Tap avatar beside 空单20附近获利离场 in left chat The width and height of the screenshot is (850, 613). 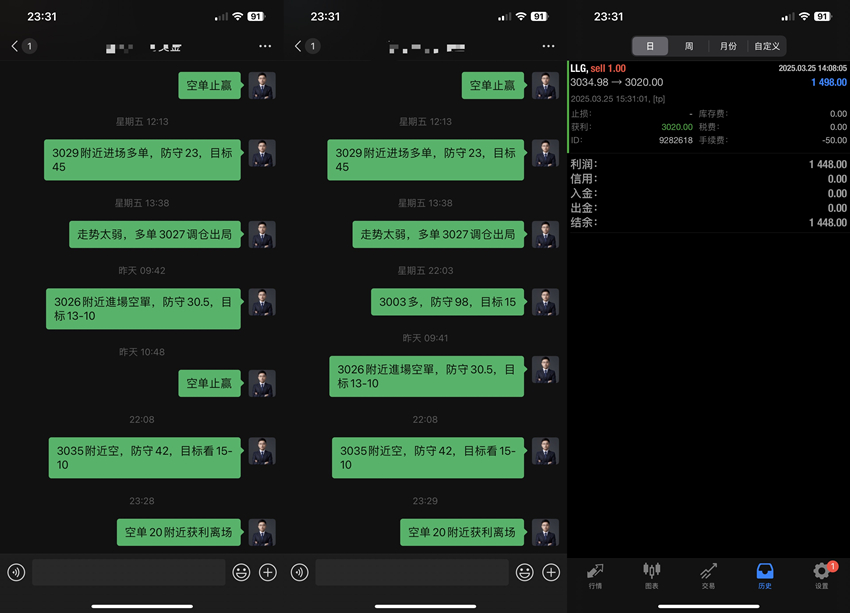(x=262, y=532)
